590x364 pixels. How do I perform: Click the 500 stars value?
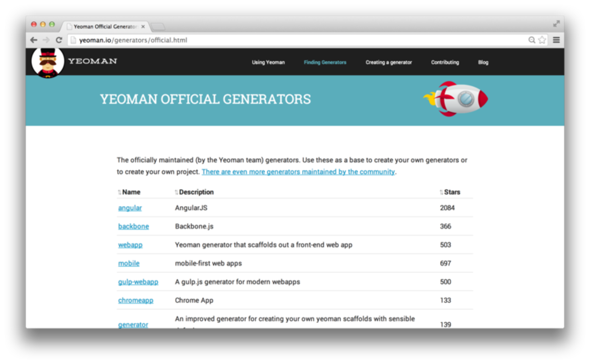pos(446,282)
